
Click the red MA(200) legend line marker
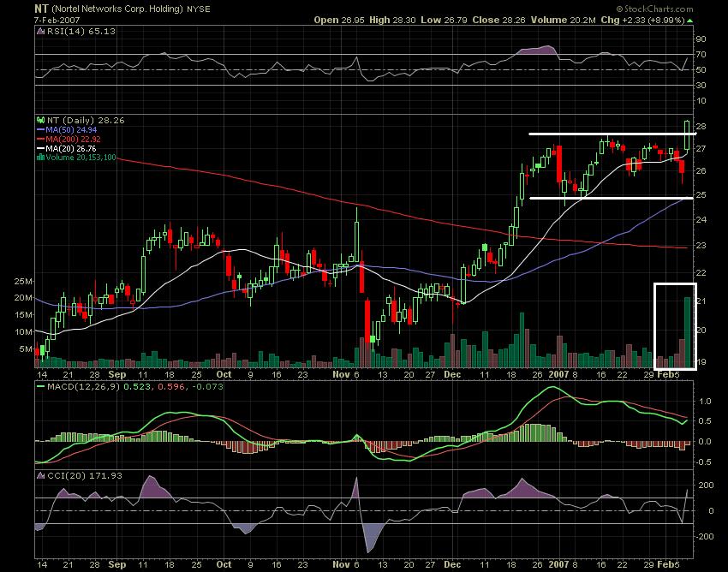click(40, 140)
